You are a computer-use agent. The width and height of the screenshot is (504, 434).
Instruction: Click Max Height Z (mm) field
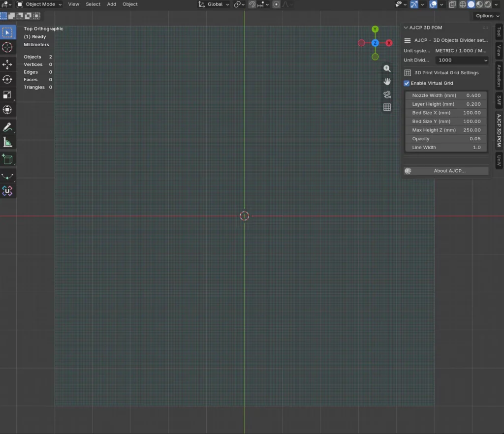[x=446, y=130]
